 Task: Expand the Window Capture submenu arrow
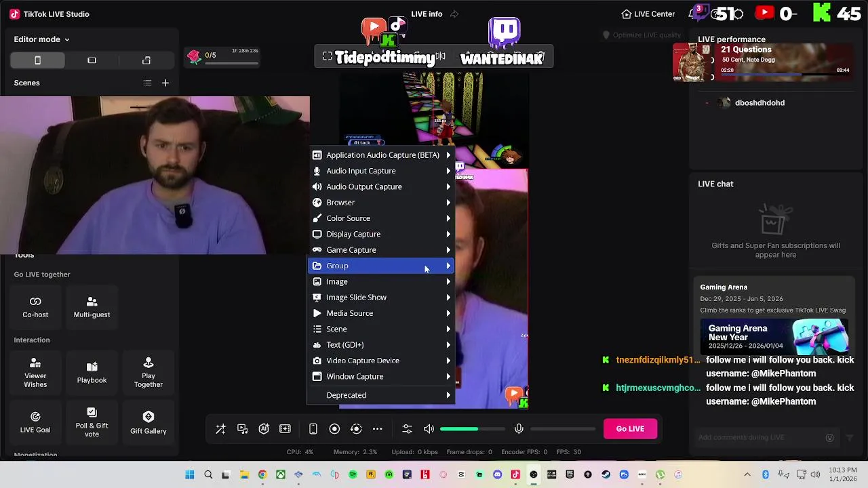(x=448, y=376)
